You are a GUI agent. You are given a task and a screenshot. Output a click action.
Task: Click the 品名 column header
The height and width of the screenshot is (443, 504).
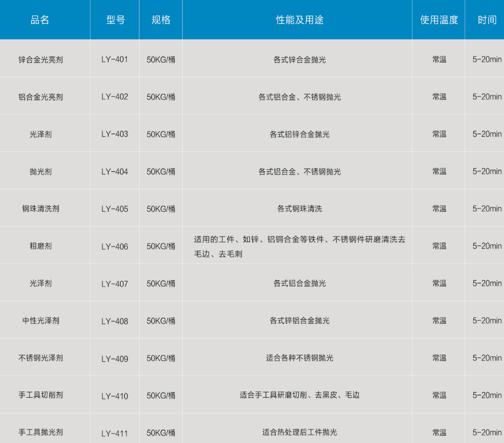[x=40, y=20]
